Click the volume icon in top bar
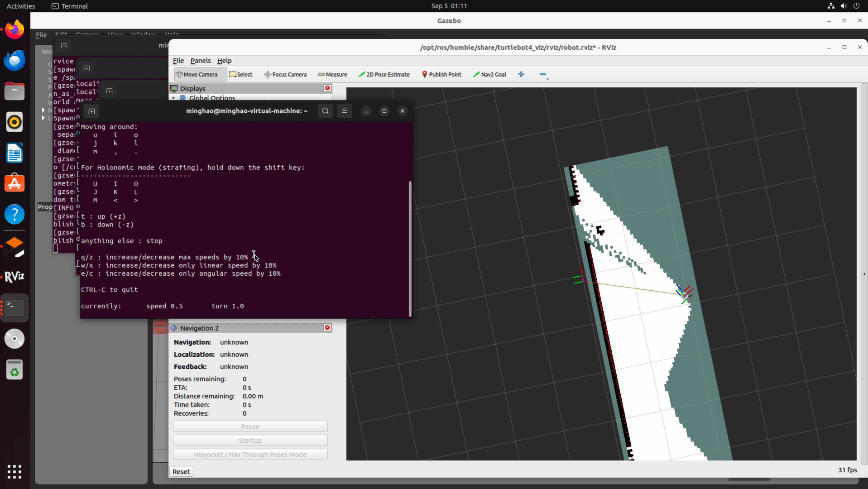The width and height of the screenshot is (868, 489). click(x=844, y=6)
